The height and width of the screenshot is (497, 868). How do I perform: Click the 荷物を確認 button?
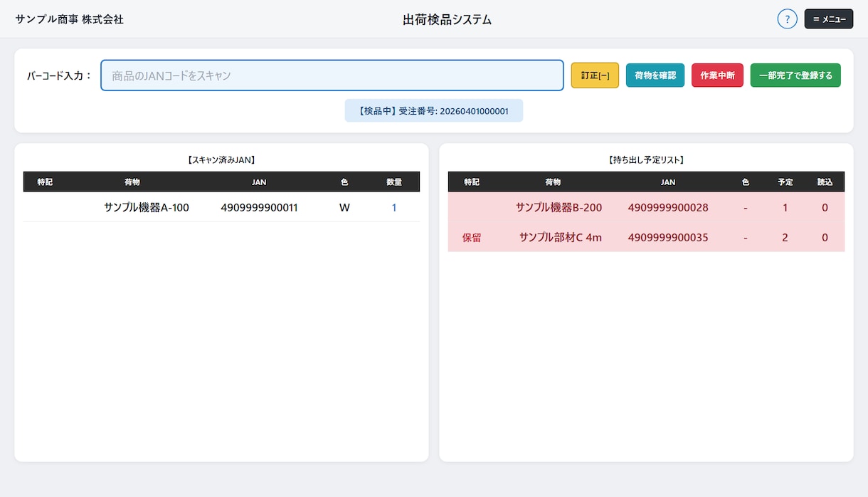(655, 75)
